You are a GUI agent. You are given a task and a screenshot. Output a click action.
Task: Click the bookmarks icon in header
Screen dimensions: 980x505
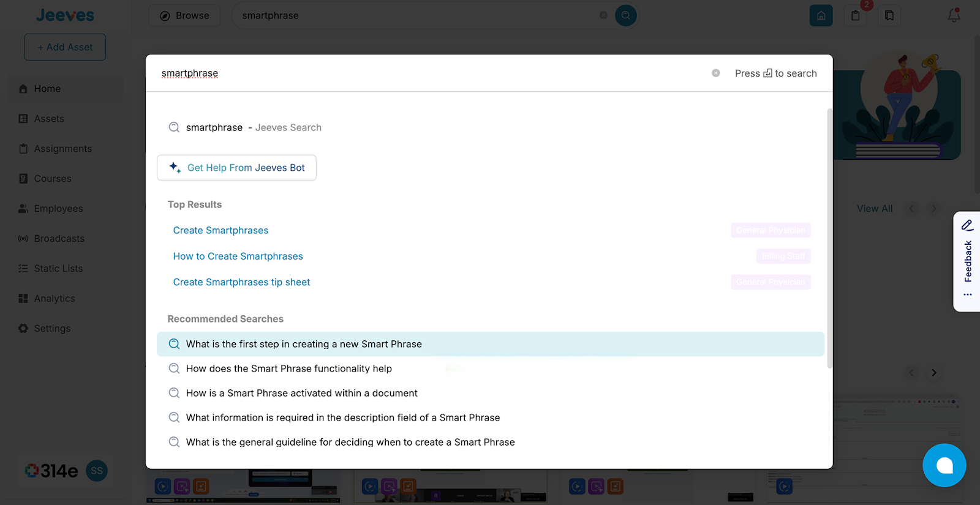coord(889,16)
